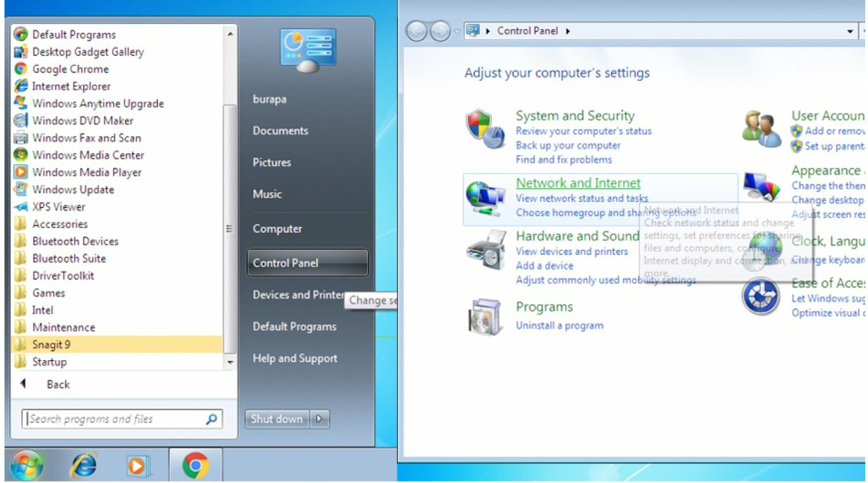Image resolution: width=868 pixels, height=483 pixels.
Task: Click the search magnifier icon
Action: pos(211,419)
